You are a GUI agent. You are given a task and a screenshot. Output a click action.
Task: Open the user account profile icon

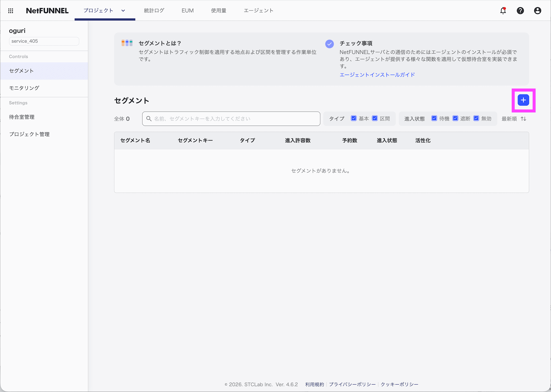pyautogui.click(x=538, y=10)
